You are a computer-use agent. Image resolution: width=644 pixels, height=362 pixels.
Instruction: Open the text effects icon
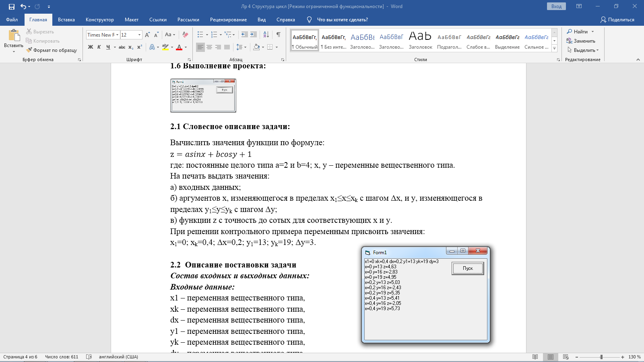(x=152, y=47)
